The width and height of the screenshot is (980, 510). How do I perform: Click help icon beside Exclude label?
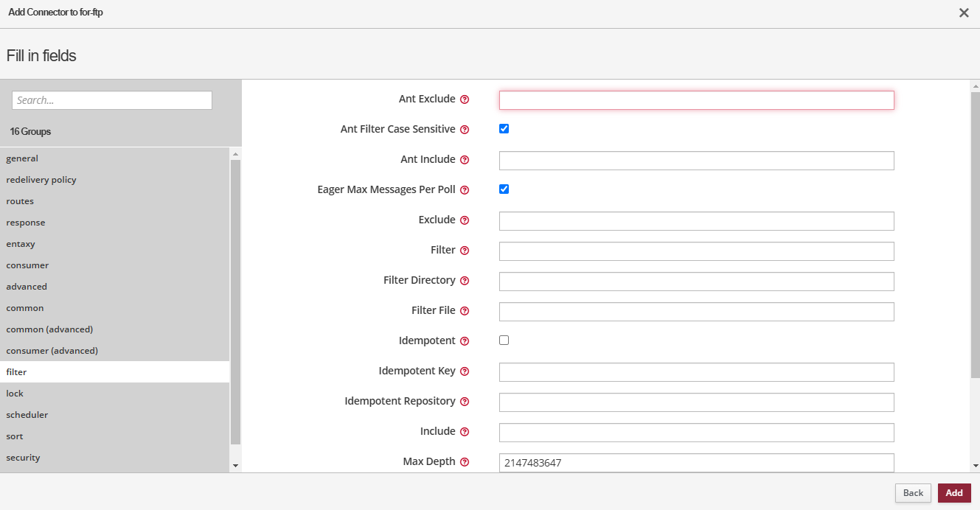pyautogui.click(x=465, y=220)
